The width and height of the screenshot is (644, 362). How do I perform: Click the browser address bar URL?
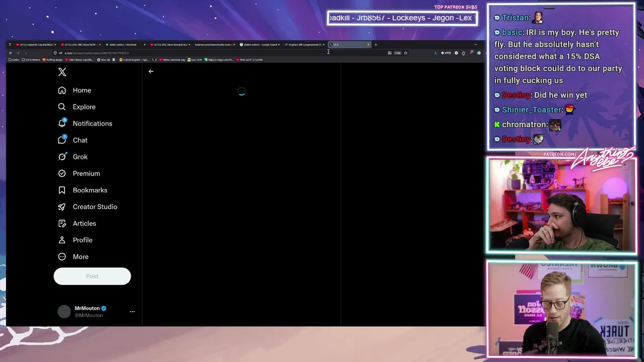tap(97, 53)
